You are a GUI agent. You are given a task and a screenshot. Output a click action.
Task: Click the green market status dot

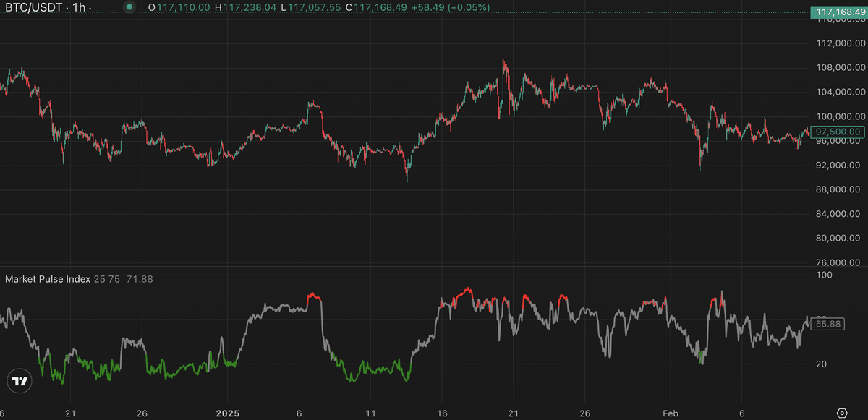click(129, 7)
